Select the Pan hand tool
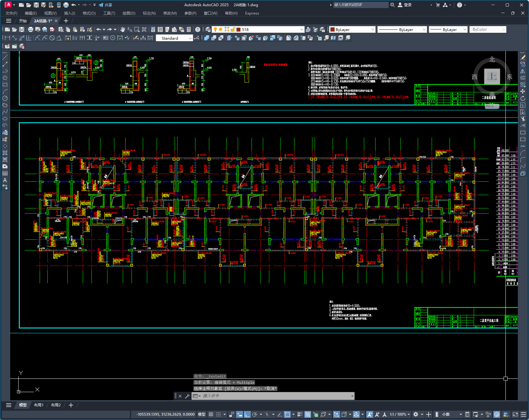The image size is (529, 420). (x=122, y=29)
